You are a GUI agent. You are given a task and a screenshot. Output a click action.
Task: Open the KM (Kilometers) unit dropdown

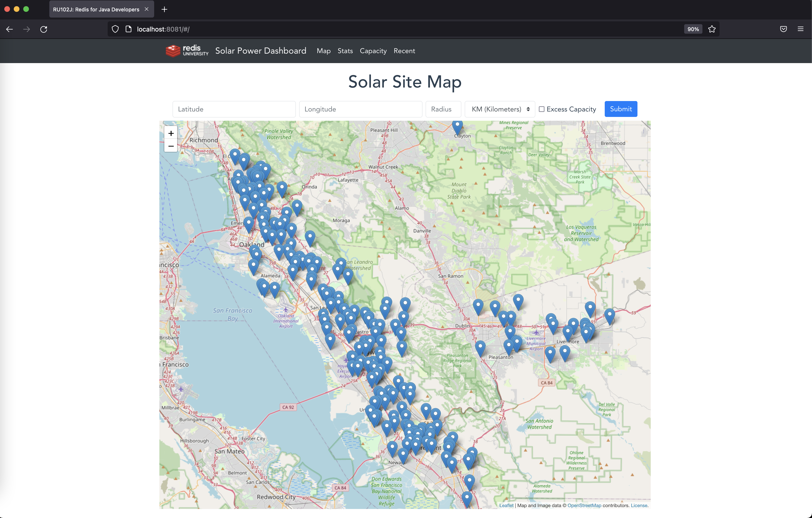[499, 109]
